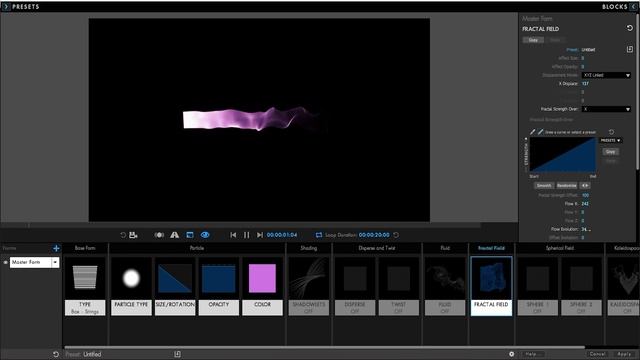Edit the Loop Duration timecode

(x=374, y=235)
